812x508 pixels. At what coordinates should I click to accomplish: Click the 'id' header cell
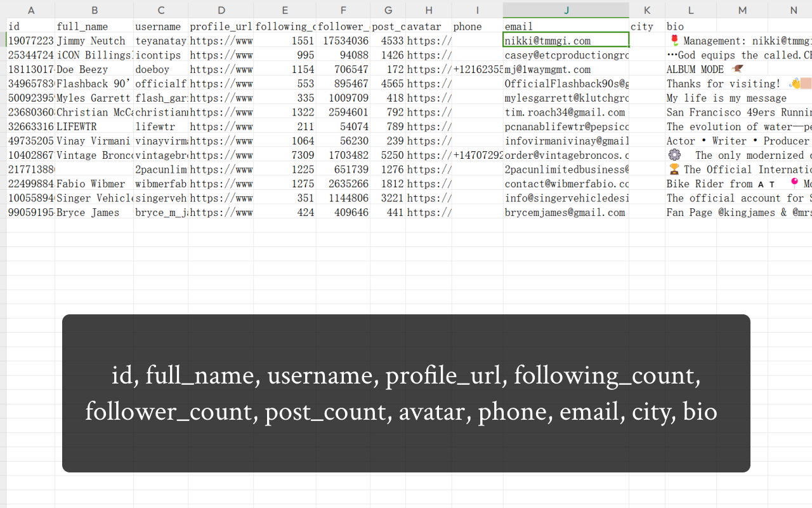pos(31,27)
